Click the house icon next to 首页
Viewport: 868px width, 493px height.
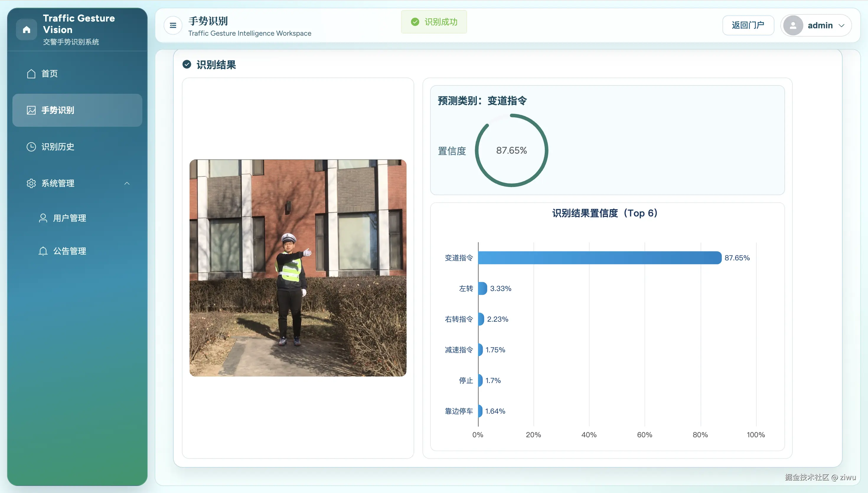(31, 74)
